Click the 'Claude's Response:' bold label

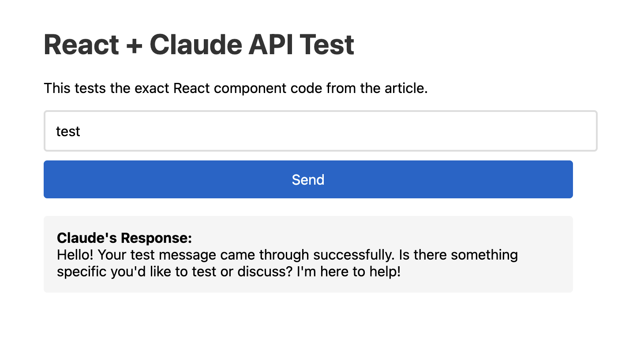(124, 238)
